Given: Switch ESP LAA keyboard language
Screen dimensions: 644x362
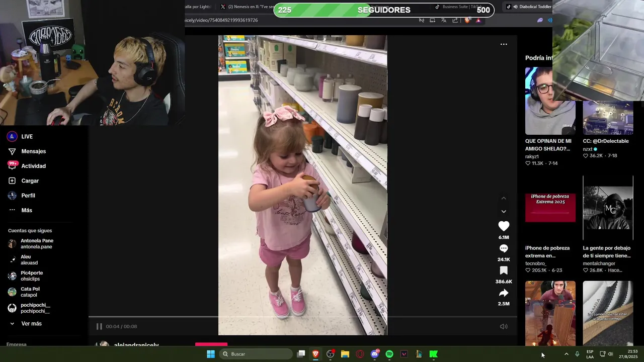Looking at the screenshot, I should (590, 354).
